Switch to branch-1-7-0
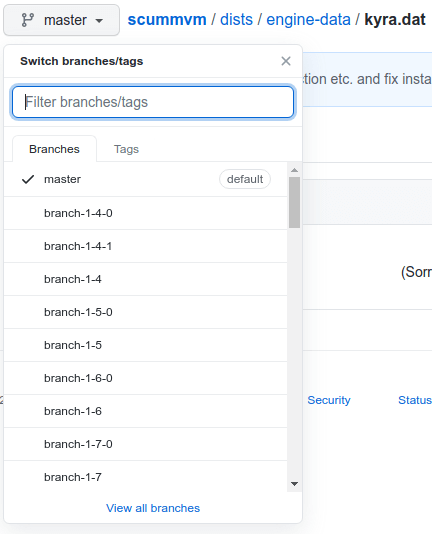432x534 pixels. coord(145,444)
